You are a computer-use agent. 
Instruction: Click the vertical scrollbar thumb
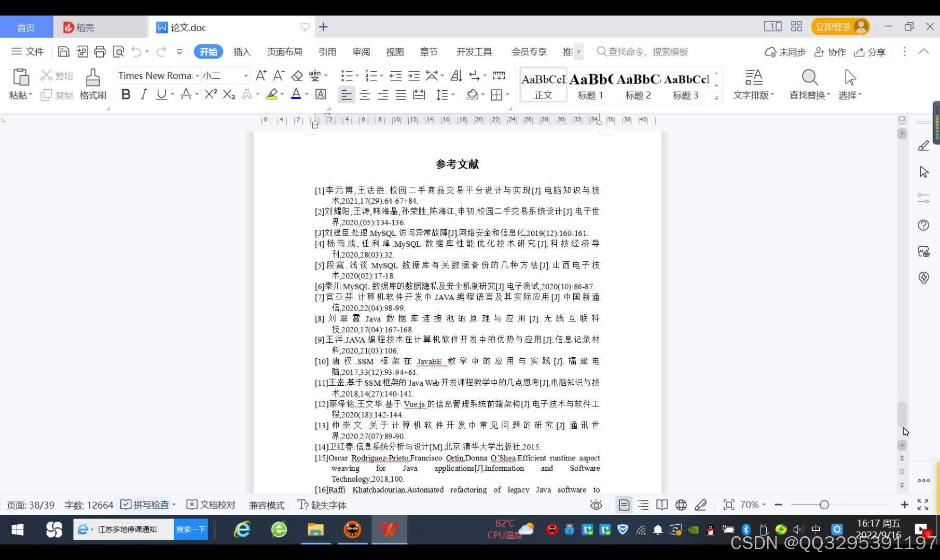pos(902,414)
